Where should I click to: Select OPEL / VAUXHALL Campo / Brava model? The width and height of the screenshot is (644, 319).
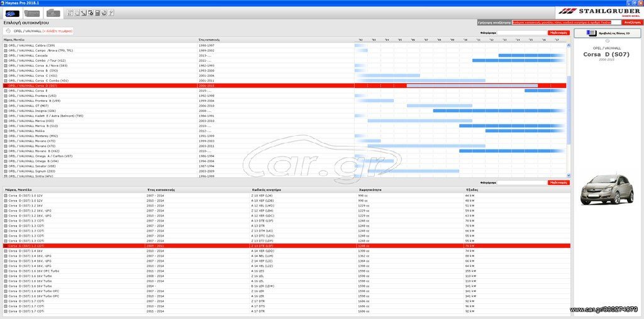pyautogui.click(x=285, y=50)
